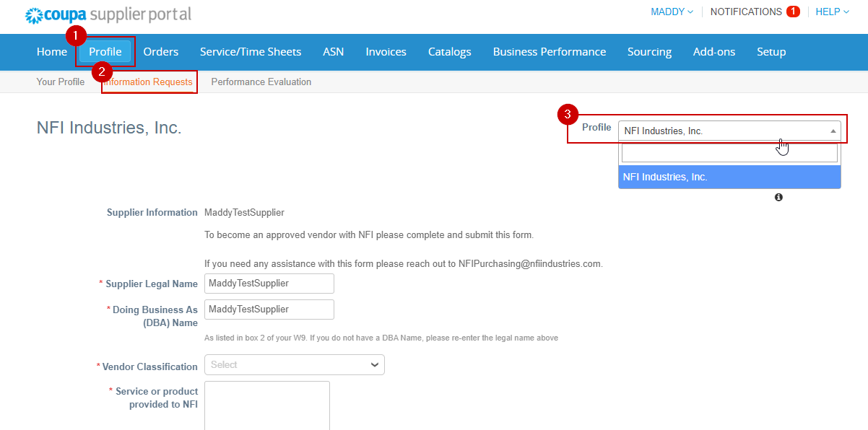The width and height of the screenshot is (868, 430).
Task: Open Service/Time Sheets tab
Action: click(x=251, y=52)
